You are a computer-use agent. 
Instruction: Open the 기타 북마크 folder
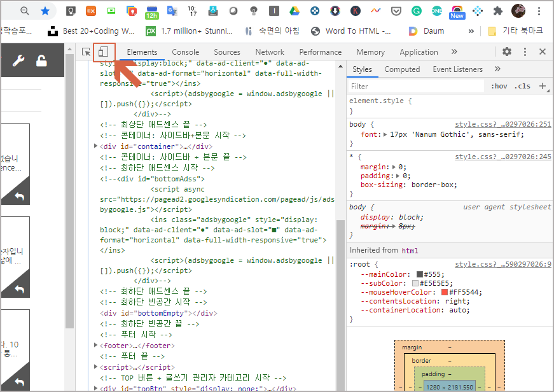(x=515, y=31)
